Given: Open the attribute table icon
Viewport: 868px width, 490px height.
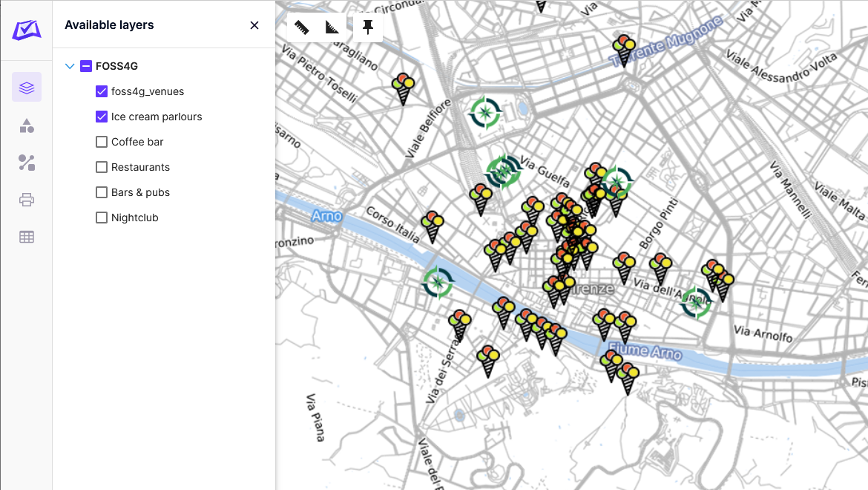Looking at the screenshot, I should pyautogui.click(x=27, y=236).
